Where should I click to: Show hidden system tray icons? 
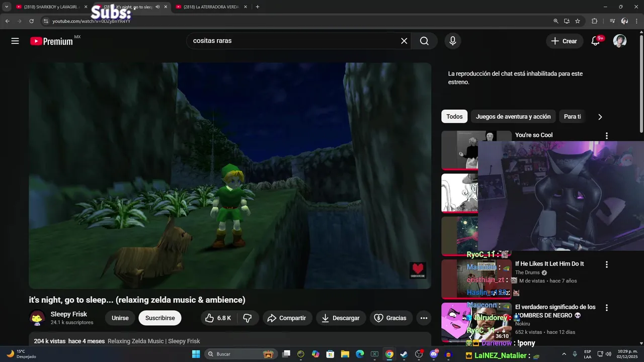(563, 354)
